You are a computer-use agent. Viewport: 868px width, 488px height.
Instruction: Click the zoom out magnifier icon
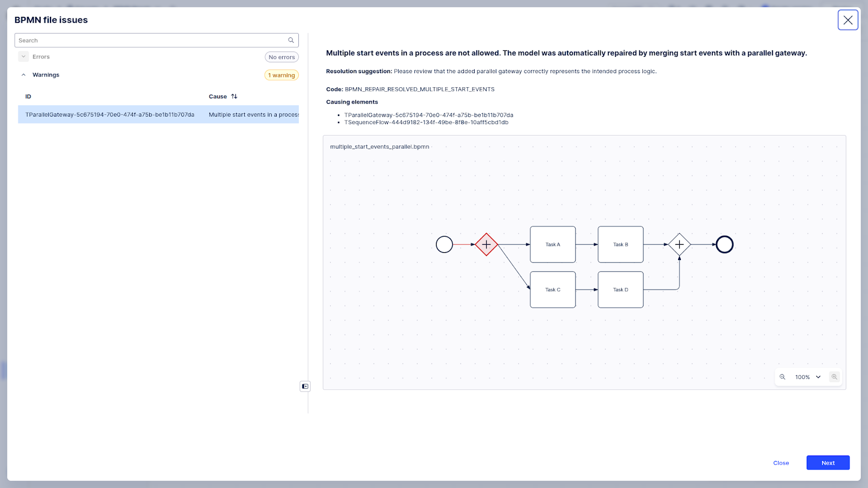782,377
